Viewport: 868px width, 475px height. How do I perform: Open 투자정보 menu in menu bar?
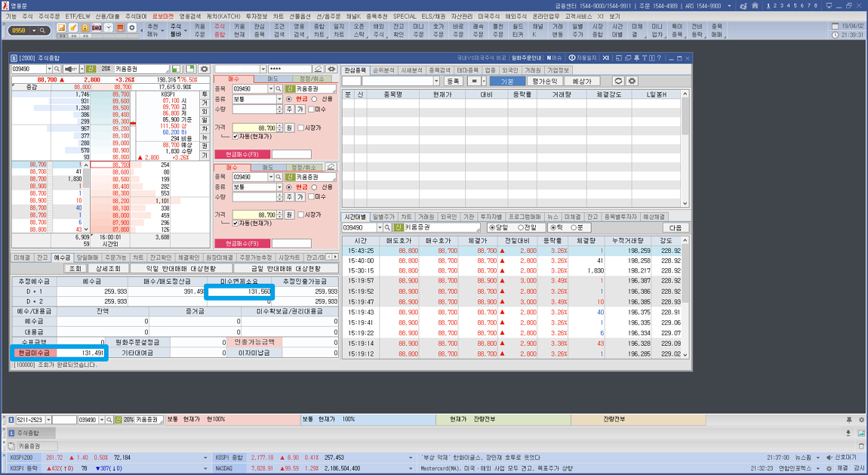tap(257, 17)
